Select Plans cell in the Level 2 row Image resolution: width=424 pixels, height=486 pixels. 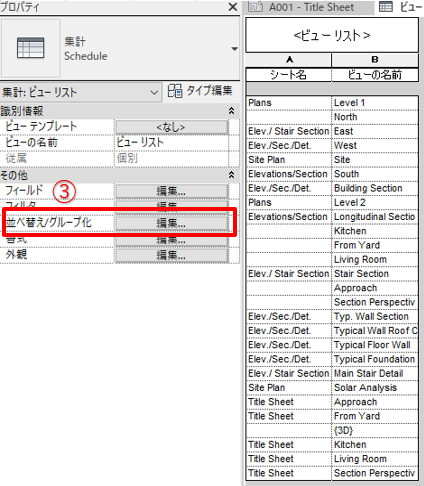(x=289, y=203)
